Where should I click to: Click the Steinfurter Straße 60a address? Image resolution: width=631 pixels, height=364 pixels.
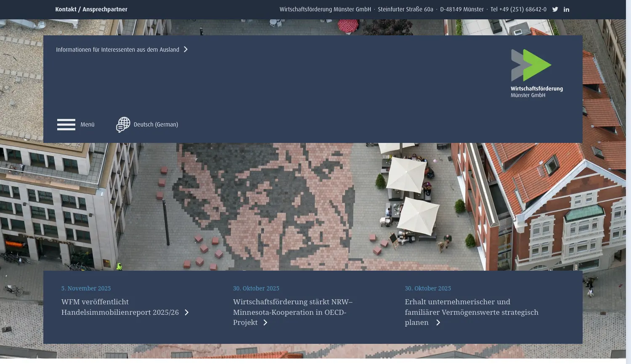tap(405, 9)
